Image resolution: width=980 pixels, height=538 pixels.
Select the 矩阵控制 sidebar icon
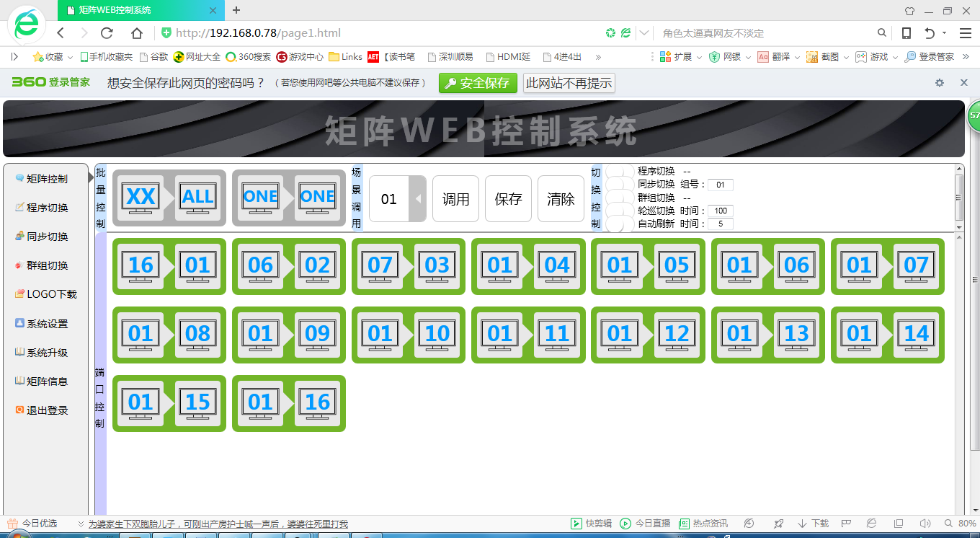point(45,178)
